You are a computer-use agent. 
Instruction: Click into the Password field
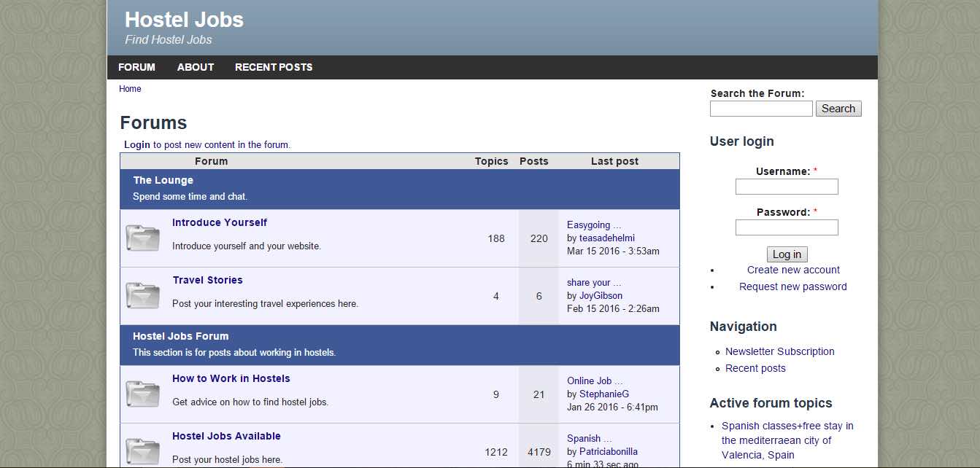786,227
